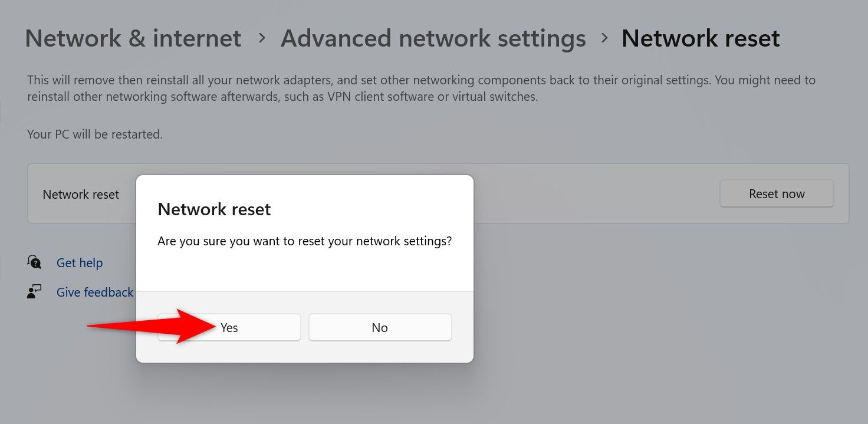Navigate to Advanced network settings breadcrumb
This screenshot has height=424, width=868.
point(433,39)
